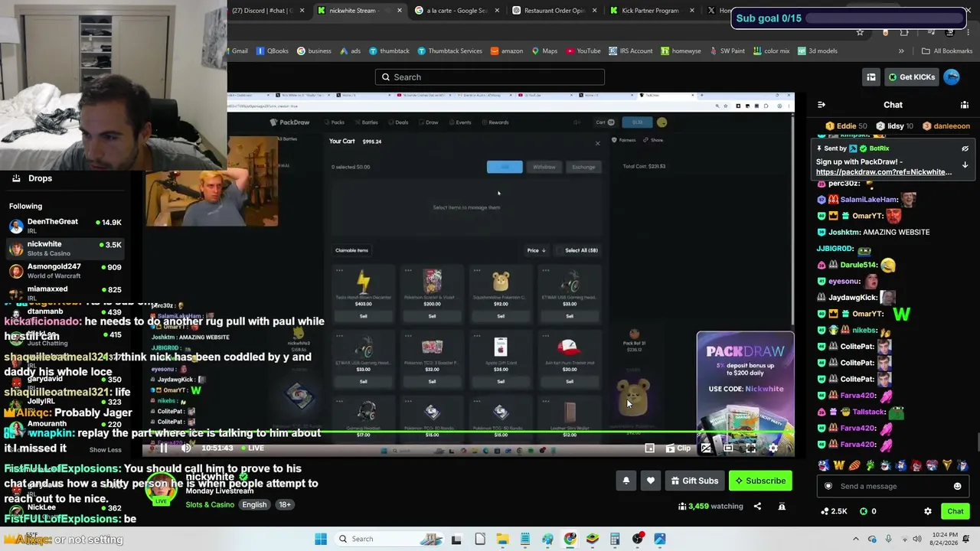The height and width of the screenshot is (551, 980).
Task: Open the amazon bookmark
Action: pos(507,51)
